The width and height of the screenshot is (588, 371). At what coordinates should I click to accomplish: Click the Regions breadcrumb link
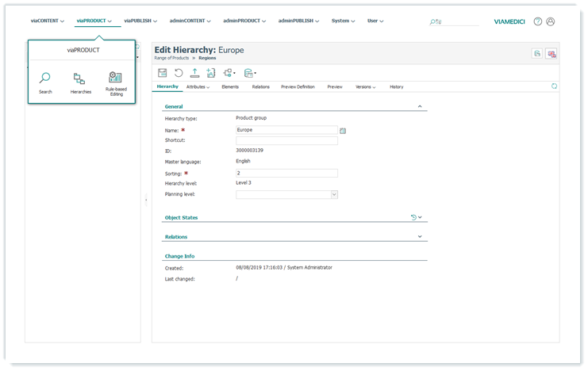click(x=206, y=58)
